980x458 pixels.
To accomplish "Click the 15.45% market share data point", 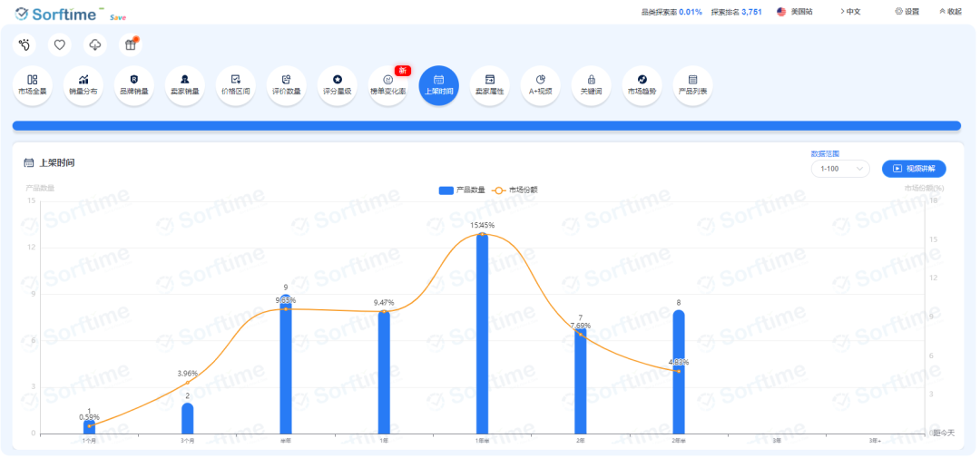I will pyautogui.click(x=482, y=234).
